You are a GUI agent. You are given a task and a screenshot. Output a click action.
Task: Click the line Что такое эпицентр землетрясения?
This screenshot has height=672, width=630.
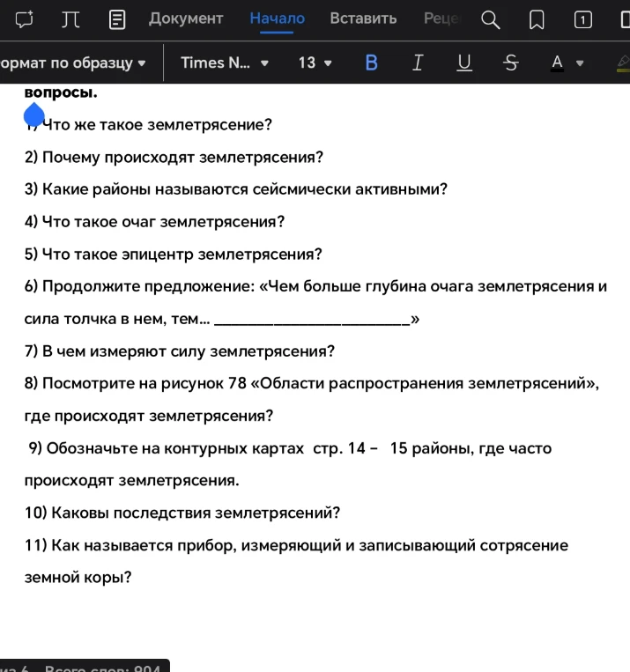click(x=182, y=255)
